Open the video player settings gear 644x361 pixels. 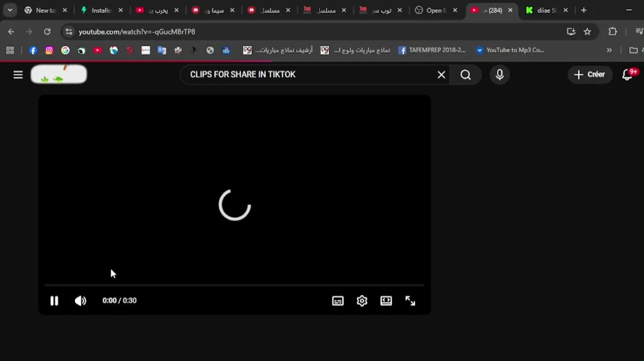tap(362, 300)
